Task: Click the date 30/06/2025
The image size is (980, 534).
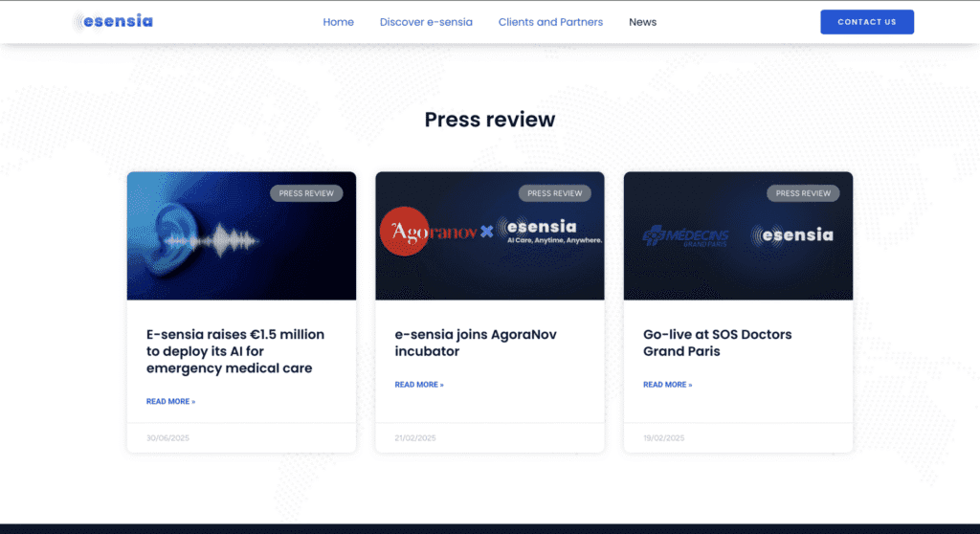Action: 167,437
